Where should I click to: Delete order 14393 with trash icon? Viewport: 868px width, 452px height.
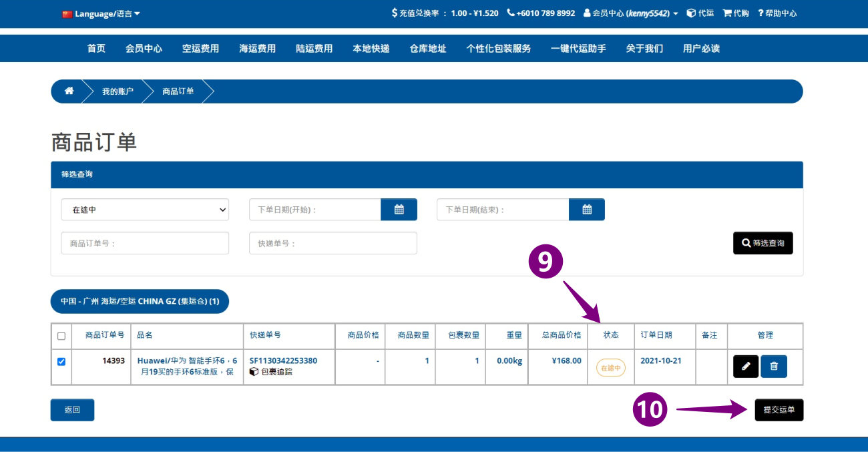[774, 367]
